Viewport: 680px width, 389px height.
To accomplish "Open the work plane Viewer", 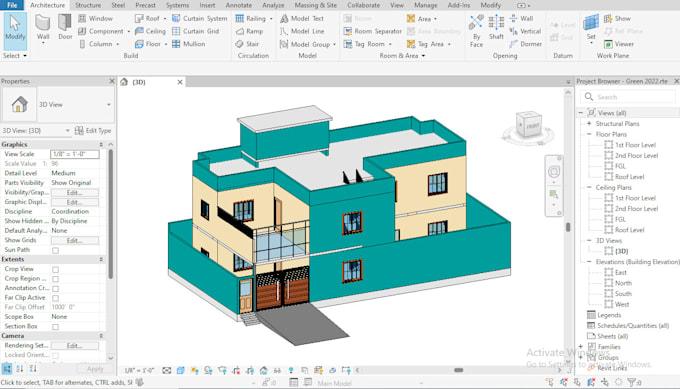I will coord(619,44).
